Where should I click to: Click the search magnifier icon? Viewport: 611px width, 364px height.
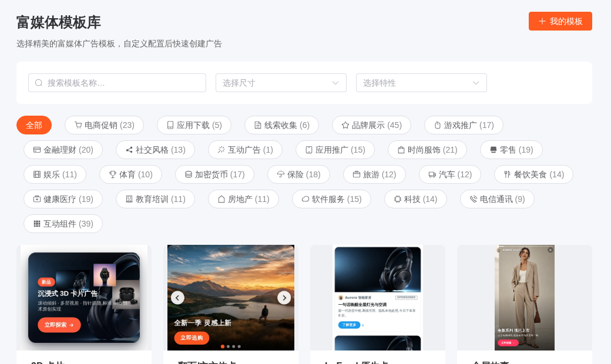(x=39, y=83)
